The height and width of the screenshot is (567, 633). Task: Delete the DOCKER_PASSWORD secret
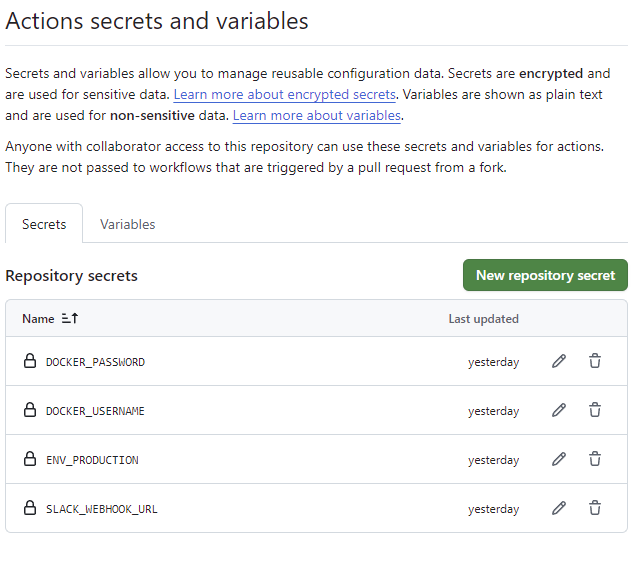click(595, 361)
